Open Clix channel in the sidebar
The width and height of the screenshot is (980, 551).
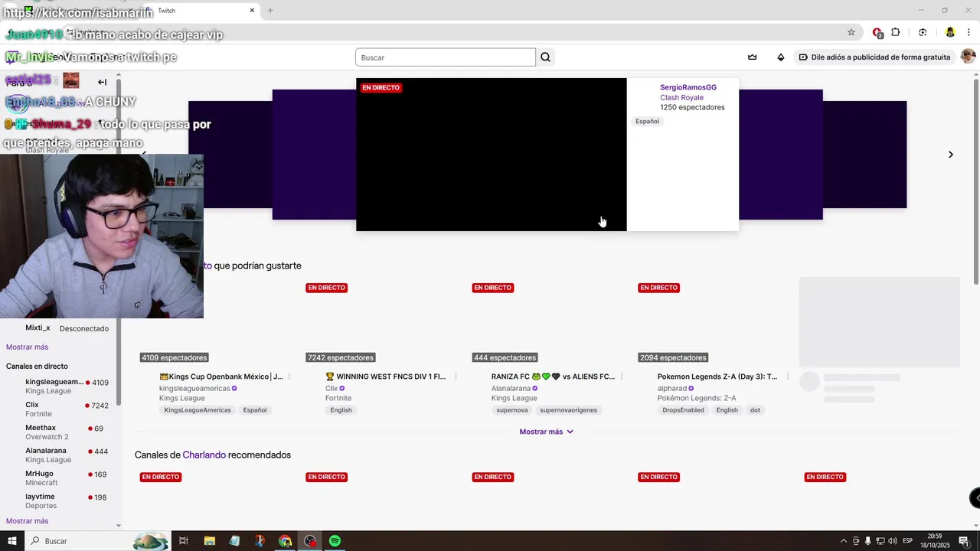[x=57, y=409]
